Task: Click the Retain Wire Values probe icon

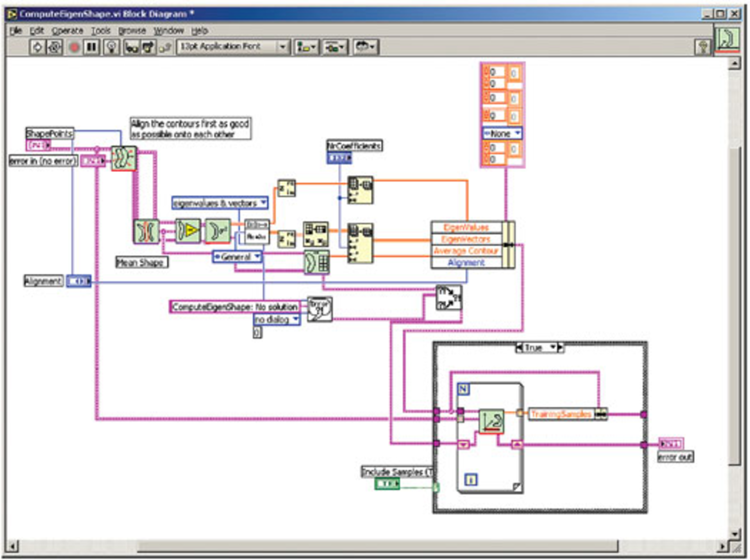Action: pyautogui.click(x=130, y=46)
